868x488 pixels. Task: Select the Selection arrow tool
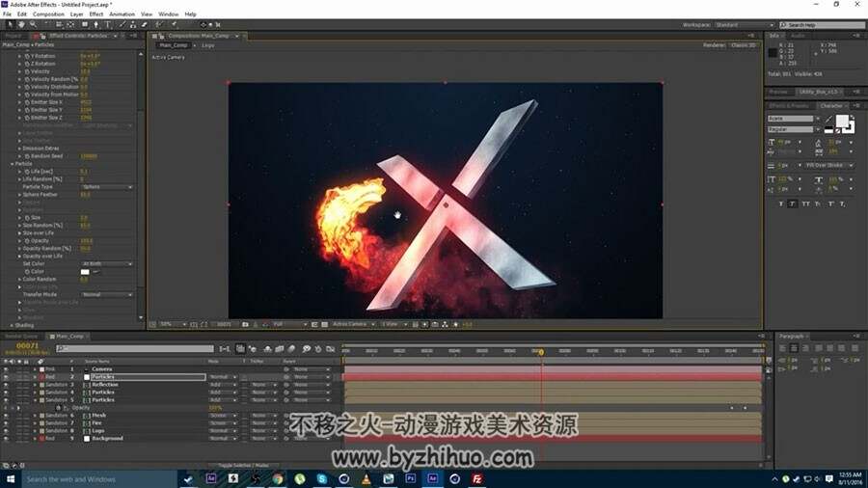tap(10, 25)
